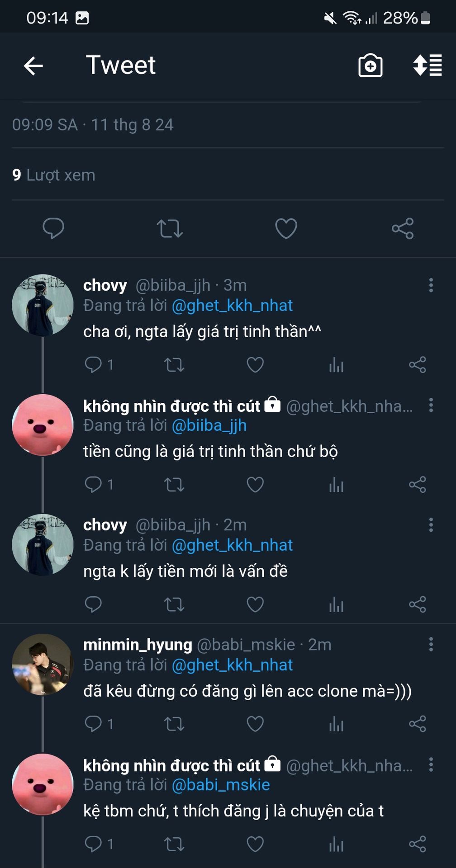Retweet the main tweet
The width and height of the screenshot is (456, 868).
pos(170,228)
